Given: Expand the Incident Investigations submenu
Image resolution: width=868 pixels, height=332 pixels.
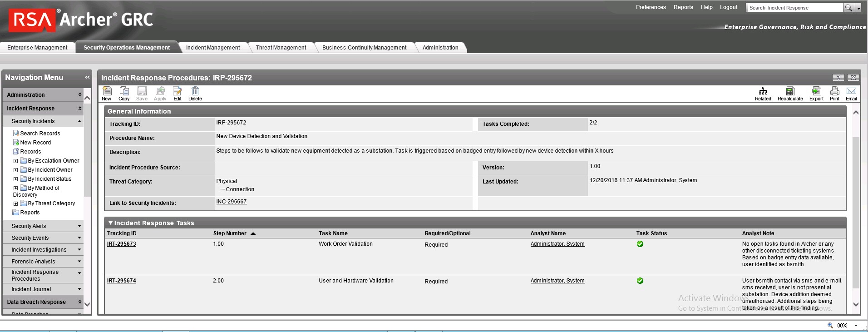Looking at the screenshot, I should pyautogui.click(x=79, y=249).
